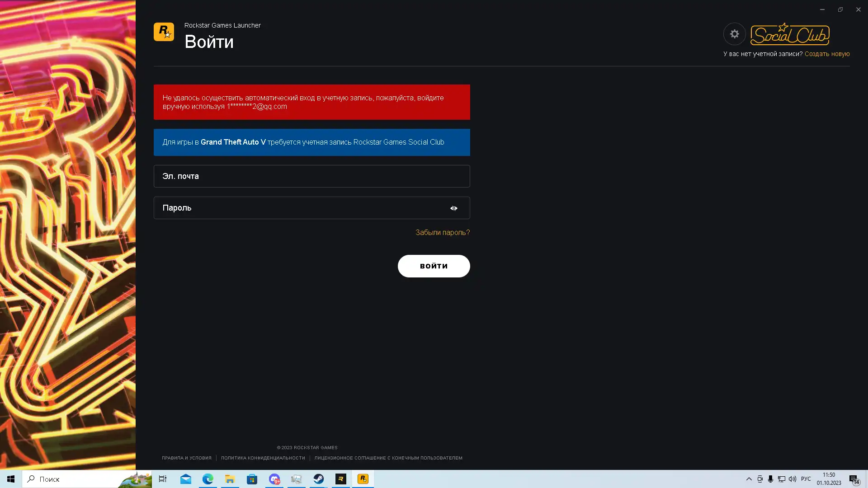This screenshot has width=868, height=488.
Task: Open the notification center icon
Action: coord(854,479)
